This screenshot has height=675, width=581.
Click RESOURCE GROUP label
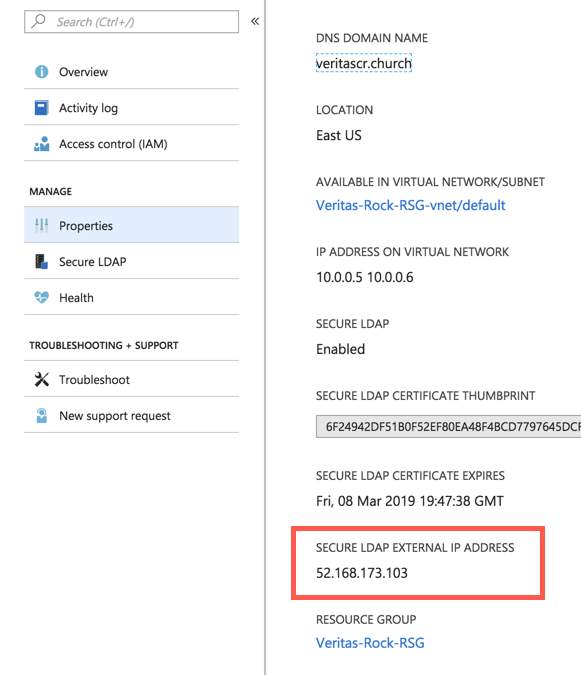point(366,619)
